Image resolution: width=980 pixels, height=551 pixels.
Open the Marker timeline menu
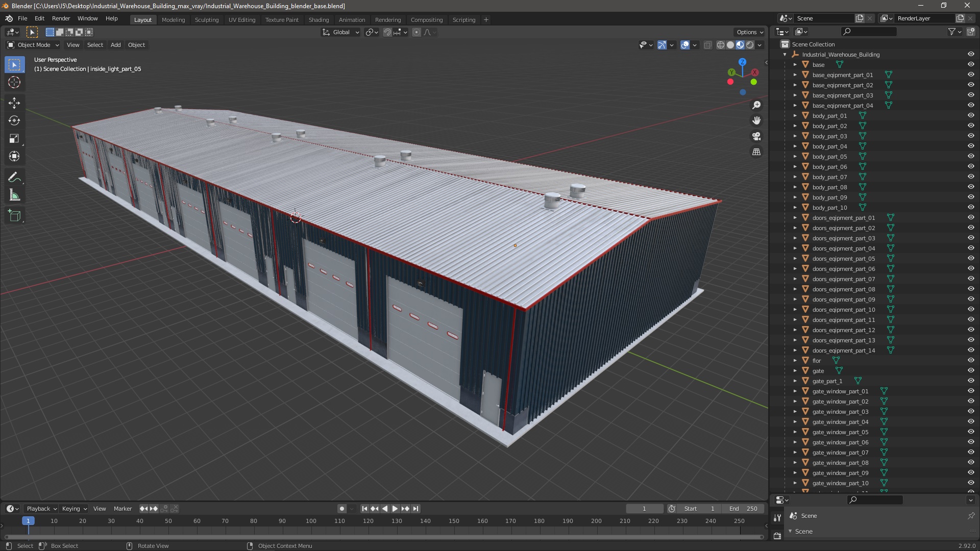pyautogui.click(x=122, y=508)
